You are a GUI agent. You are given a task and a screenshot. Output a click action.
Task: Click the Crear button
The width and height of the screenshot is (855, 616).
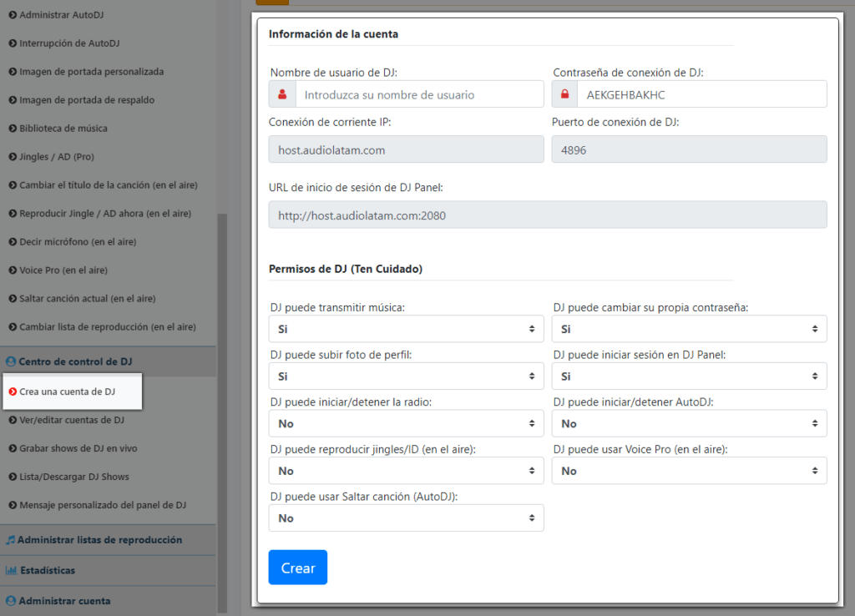pyautogui.click(x=298, y=568)
